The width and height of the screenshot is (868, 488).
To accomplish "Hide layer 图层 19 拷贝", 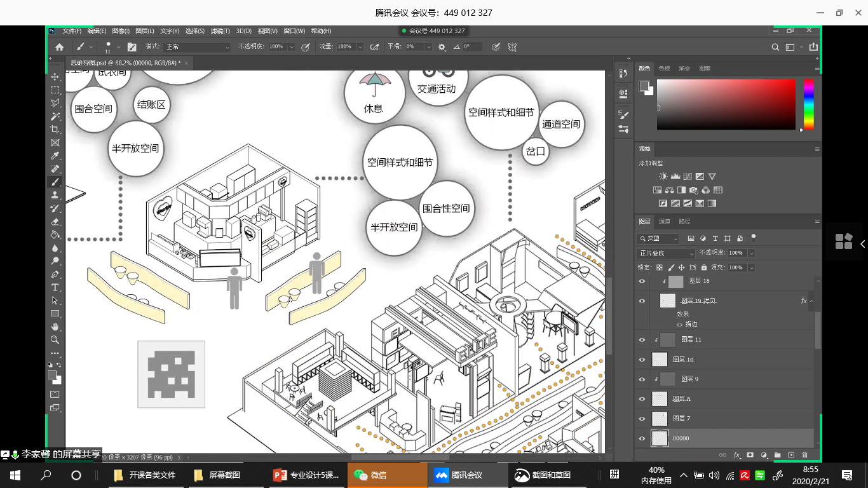I will tap(642, 301).
